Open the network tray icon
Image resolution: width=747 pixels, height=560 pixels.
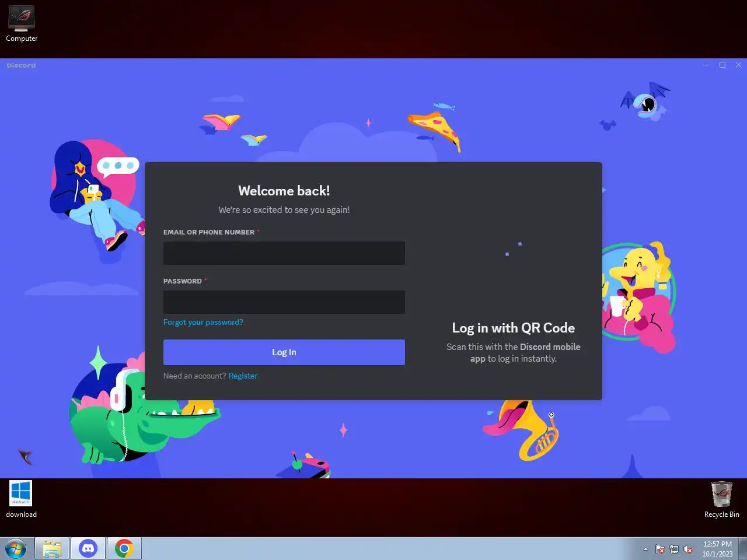[674, 549]
